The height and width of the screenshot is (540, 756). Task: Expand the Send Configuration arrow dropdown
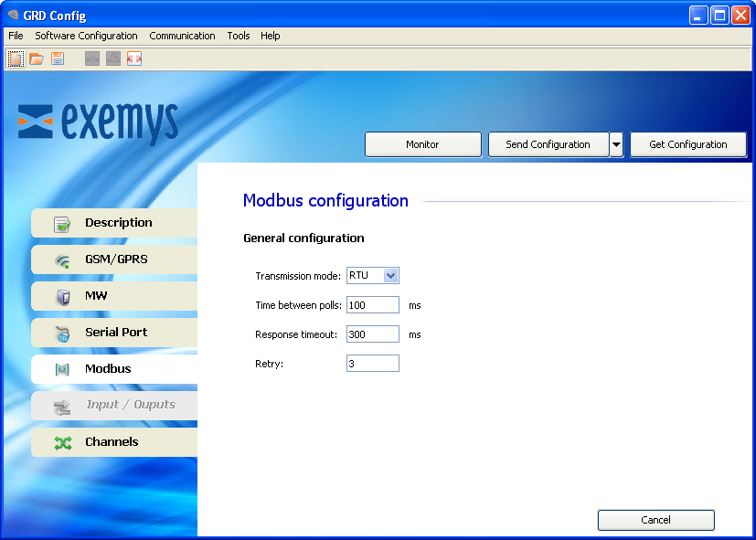pyautogui.click(x=616, y=144)
